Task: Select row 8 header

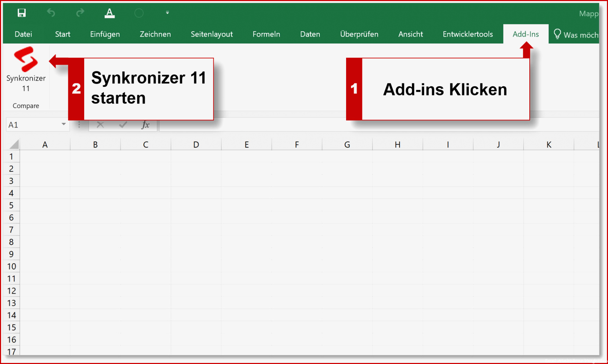Action: click(x=11, y=242)
